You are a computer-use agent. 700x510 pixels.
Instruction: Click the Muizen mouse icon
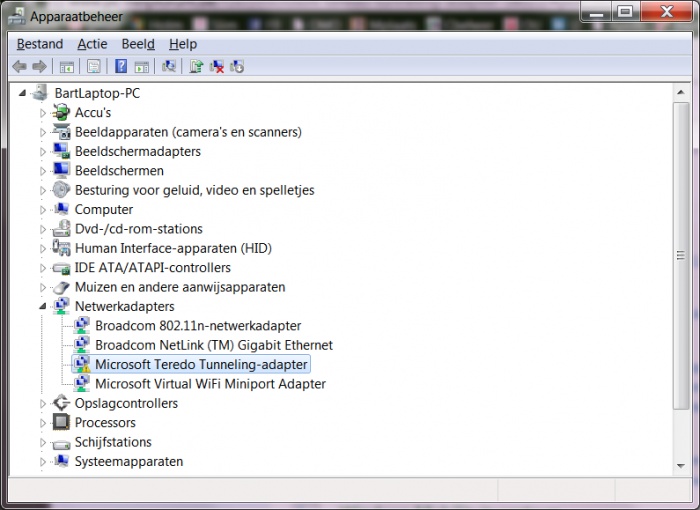pos(61,287)
